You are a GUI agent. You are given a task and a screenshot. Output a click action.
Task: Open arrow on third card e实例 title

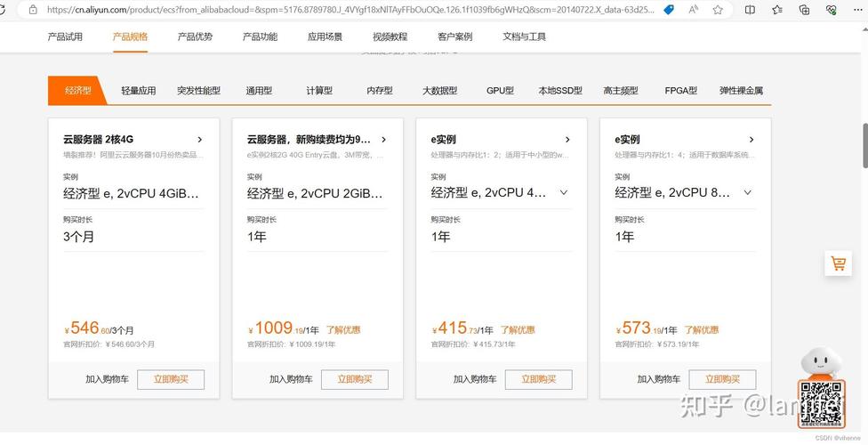click(567, 140)
